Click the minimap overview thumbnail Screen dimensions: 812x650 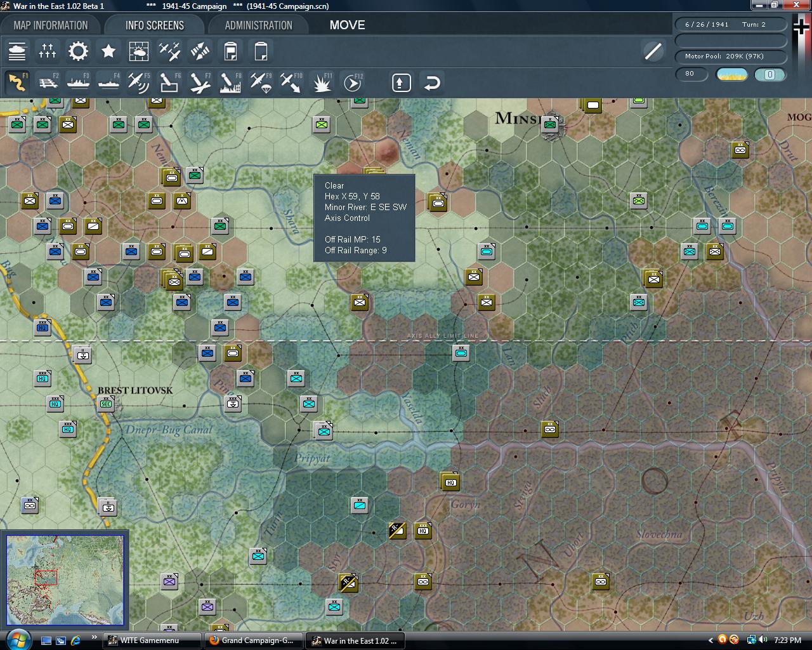click(x=65, y=580)
